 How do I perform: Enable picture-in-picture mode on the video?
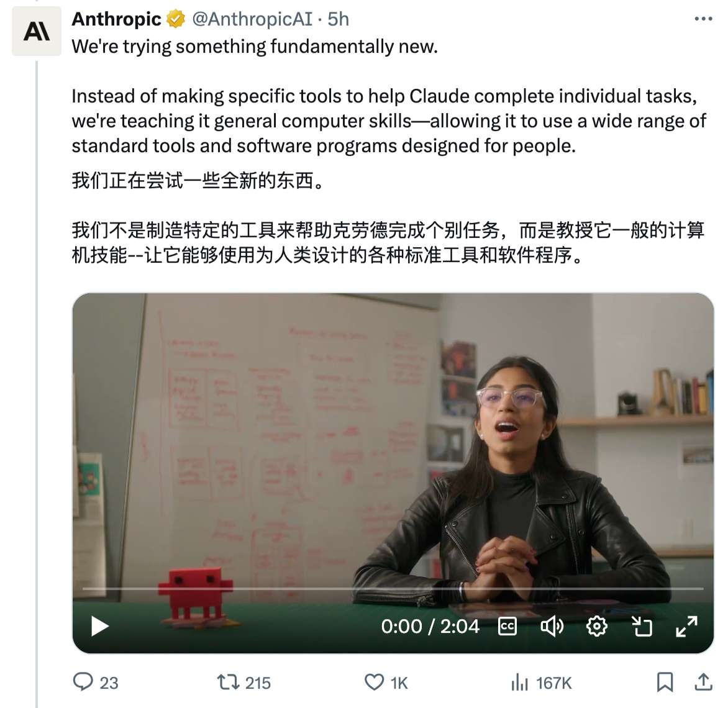642,626
